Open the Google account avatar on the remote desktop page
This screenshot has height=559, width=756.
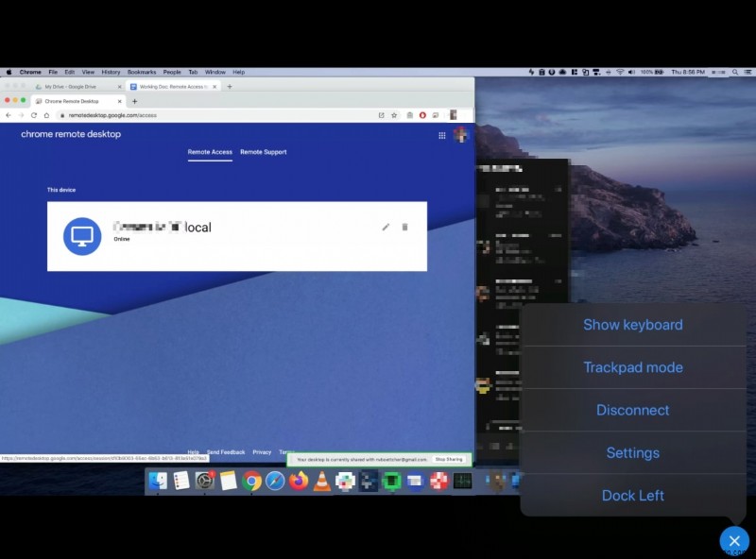pos(460,135)
